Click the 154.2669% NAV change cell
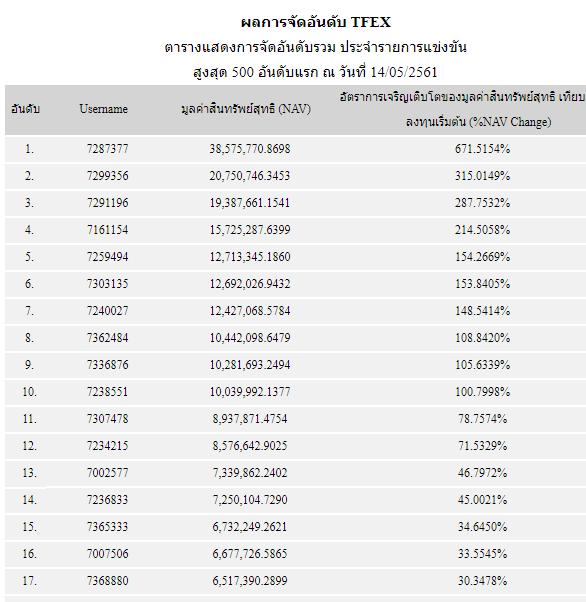 pos(483,257)
